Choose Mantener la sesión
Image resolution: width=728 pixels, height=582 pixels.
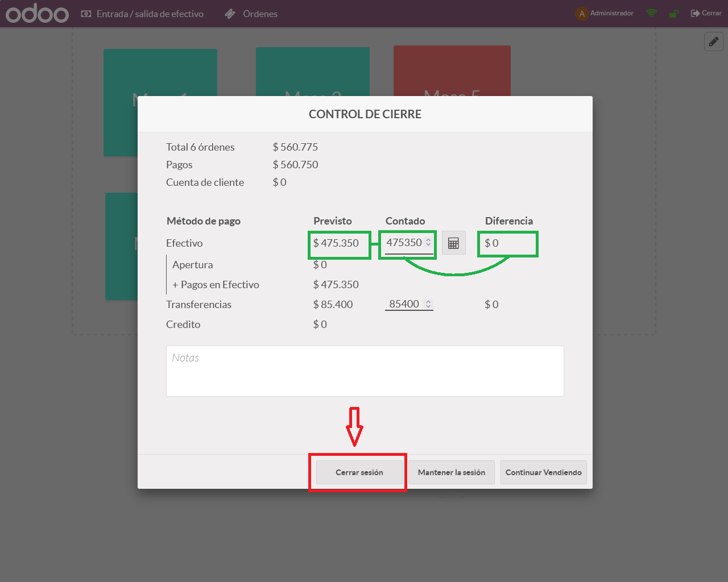click(x=451, y=472)
